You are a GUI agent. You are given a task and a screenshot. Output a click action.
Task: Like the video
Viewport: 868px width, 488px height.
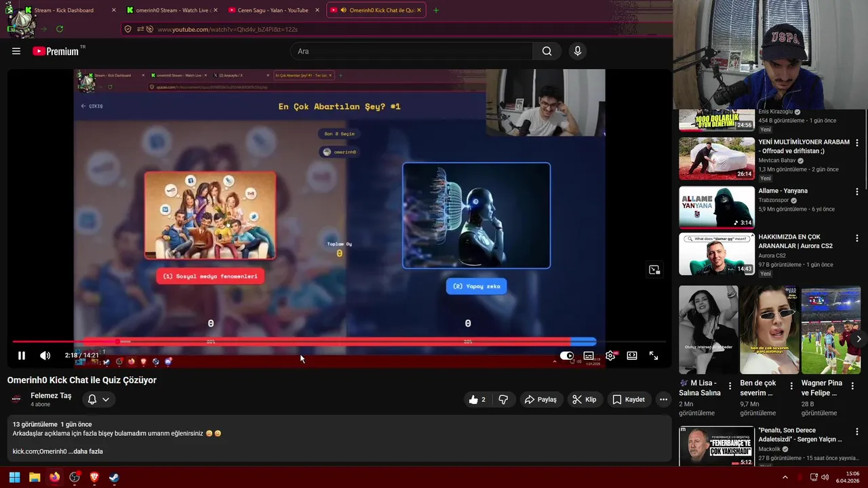(x=477, y=400)
